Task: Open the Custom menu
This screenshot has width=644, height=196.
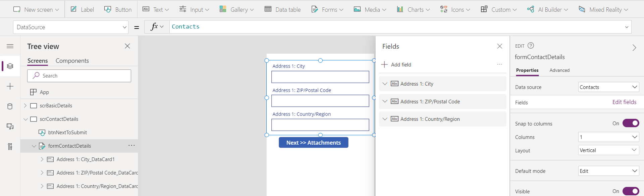Action: (x=498, y=9)
